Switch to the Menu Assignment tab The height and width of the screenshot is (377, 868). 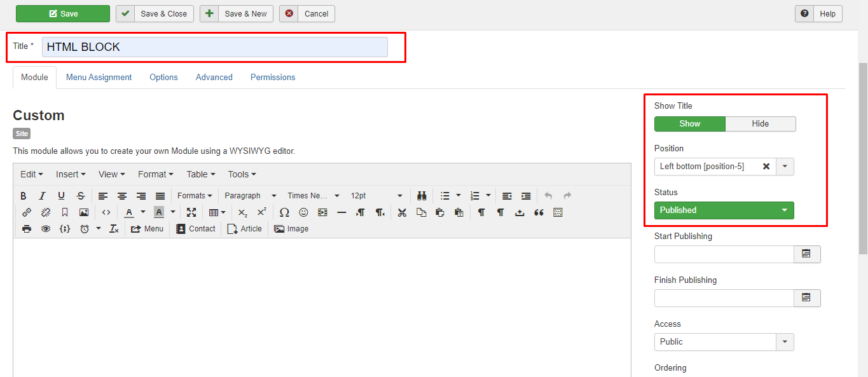(x=99, y=77)
